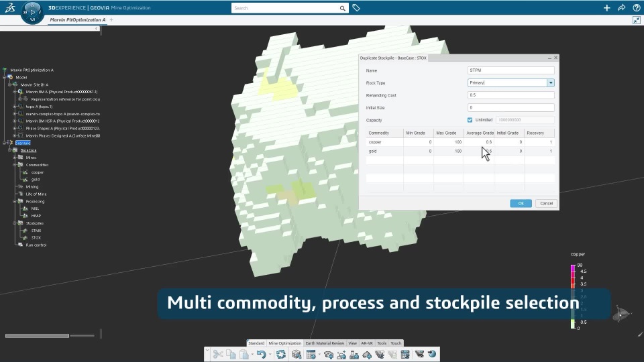Click the block model cube icon in toolbar
This screenshot has width=644, height=362.
[x=297, y=354]
